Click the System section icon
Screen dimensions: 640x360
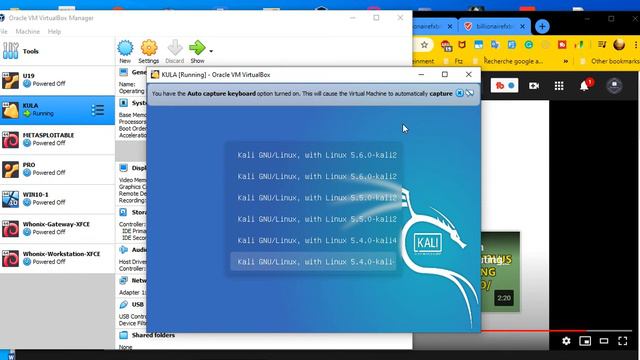pos(123,102)
